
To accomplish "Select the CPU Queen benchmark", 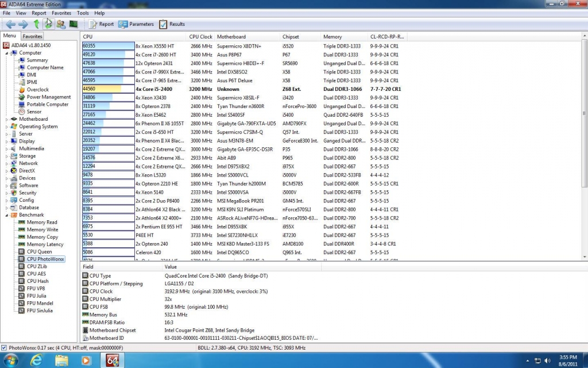I will click(x=39, y=252).
